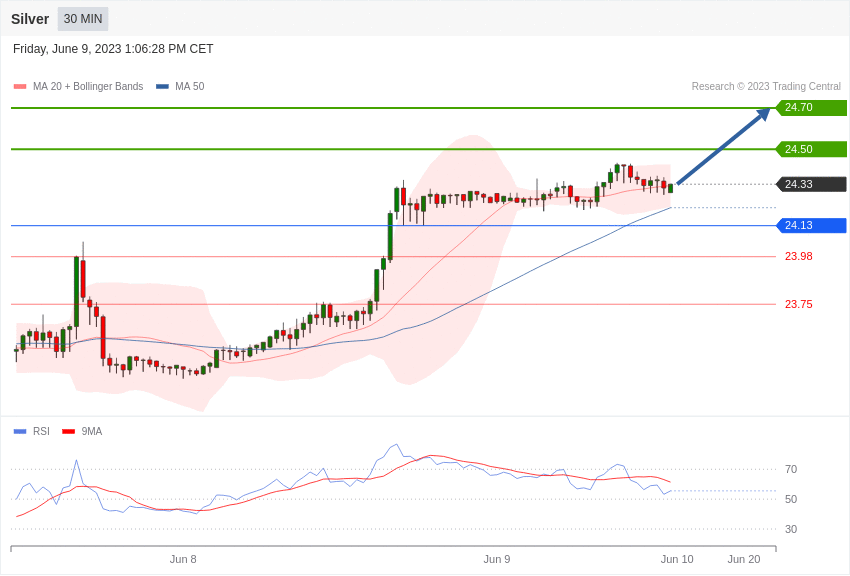Click the 24.33 current price tag
This screenshot has height=576, width=850.
811,184
